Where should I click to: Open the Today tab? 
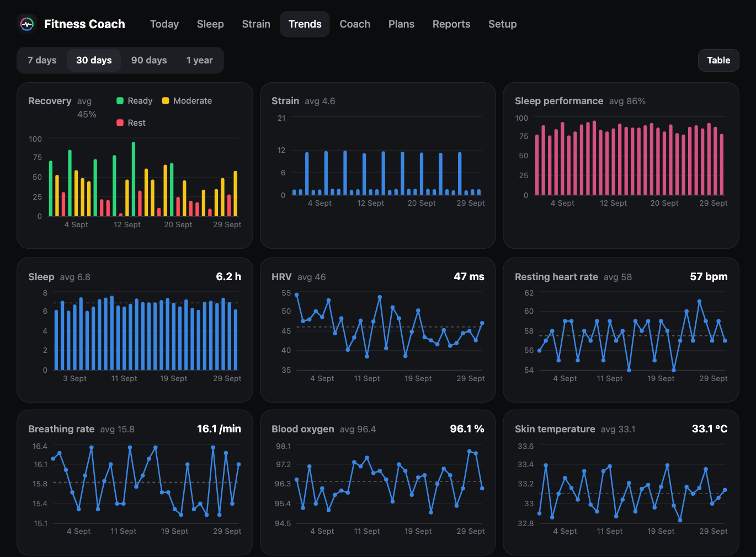coord(164,24)
